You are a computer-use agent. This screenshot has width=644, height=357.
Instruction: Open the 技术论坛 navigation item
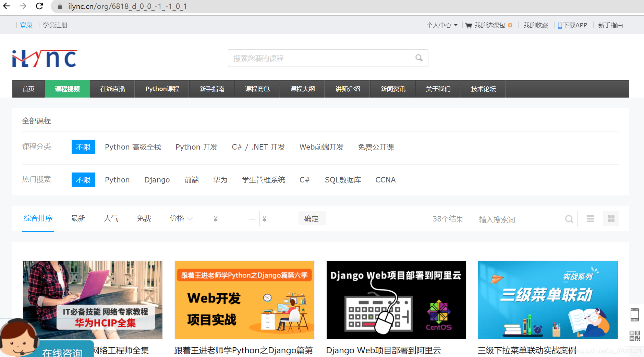click(x=483, y=89)
